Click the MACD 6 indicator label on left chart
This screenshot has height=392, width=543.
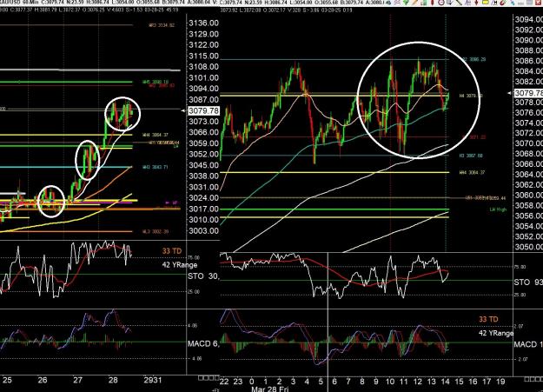(x=203, y=343)
